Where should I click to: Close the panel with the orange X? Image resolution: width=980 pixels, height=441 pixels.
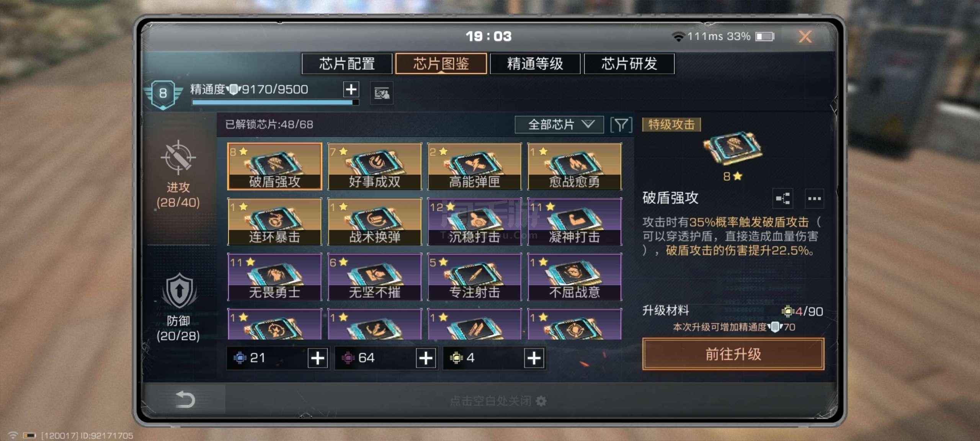pyautogui.click(x=805, y=37)
